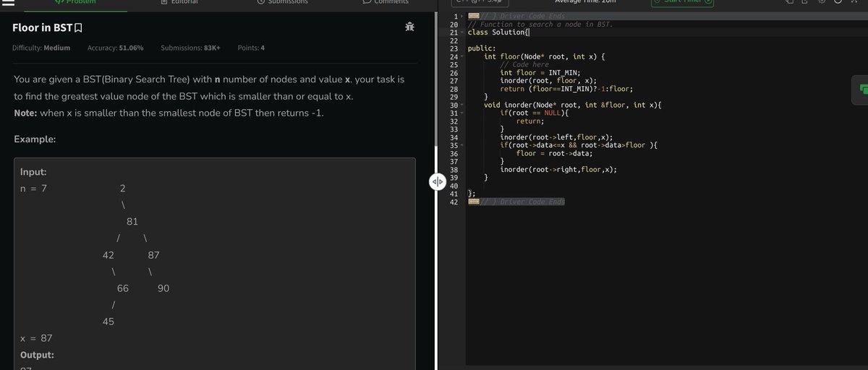This screenshot has height=370, width=868.
Task: Click 'inorder(root->left,floor,x);' on line 34
Action: [x=557, y=137]
